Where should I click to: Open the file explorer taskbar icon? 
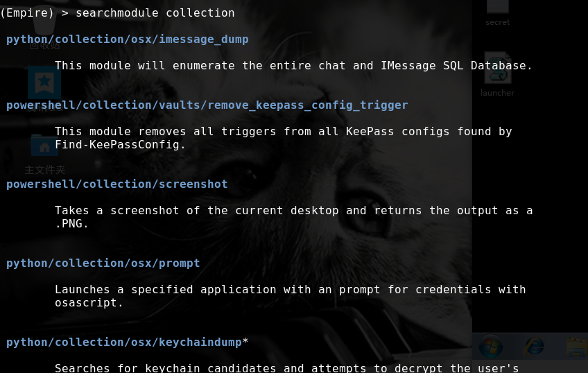(x=576, y=345)
